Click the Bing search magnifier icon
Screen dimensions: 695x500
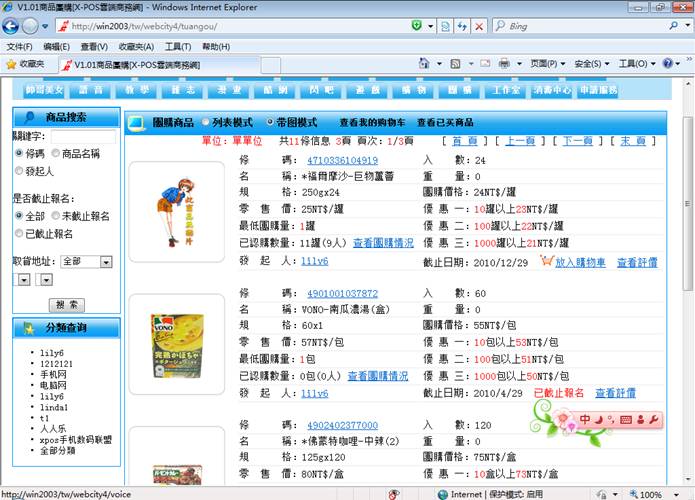tap(672, 26)
